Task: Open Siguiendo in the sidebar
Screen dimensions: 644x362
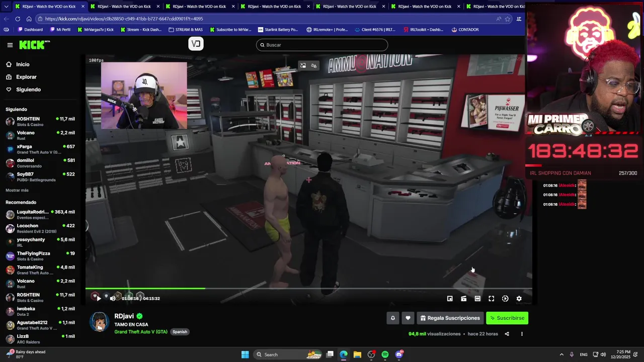Action: 28,89
